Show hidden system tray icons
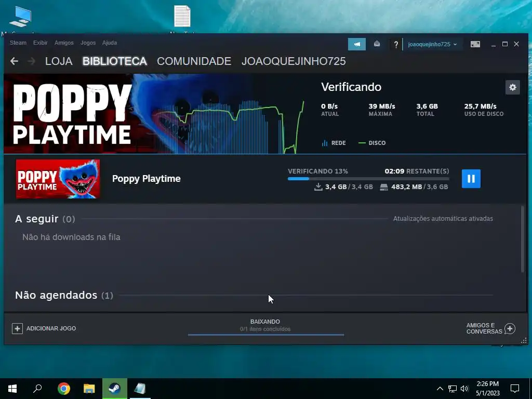 (x=440, y=389)
